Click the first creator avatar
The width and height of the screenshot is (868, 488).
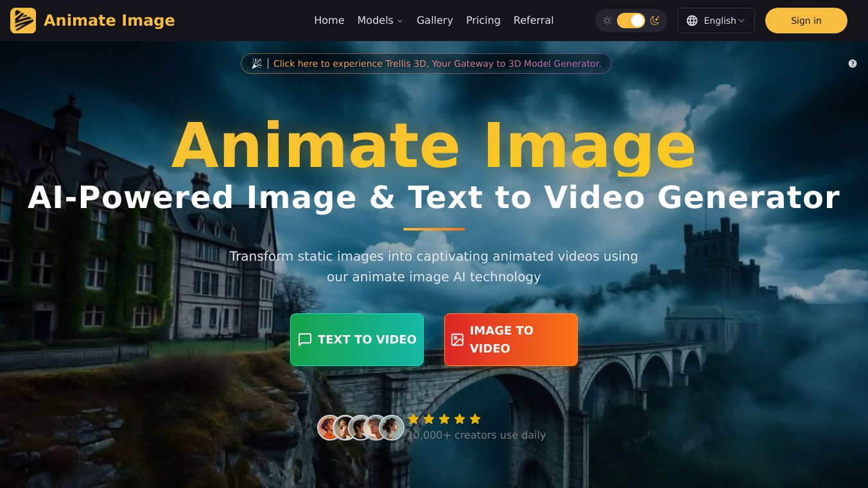pos(330,428)
